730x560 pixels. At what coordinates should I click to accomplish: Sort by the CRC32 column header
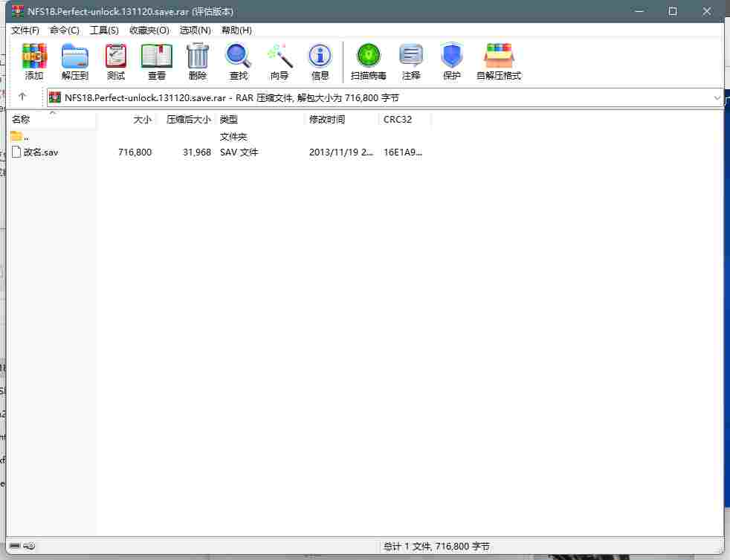click(405, 120)
